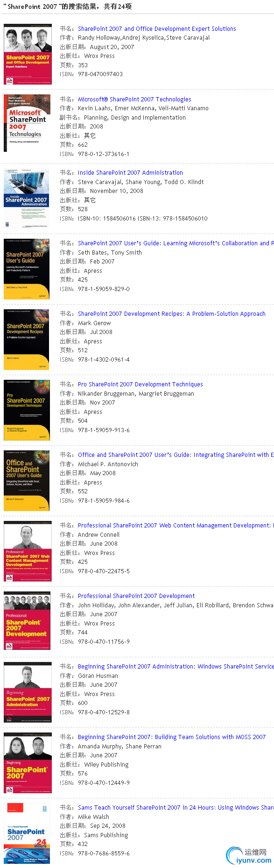Open Beginning SharePoint 2007 Administration title link

(176, 666)
